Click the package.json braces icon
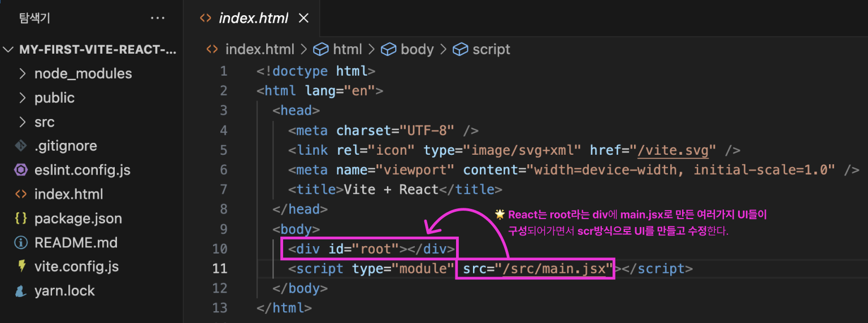Image resolution: width=868 pixels, height=323 pixels. pyautogui.click(x=21, y=219)
